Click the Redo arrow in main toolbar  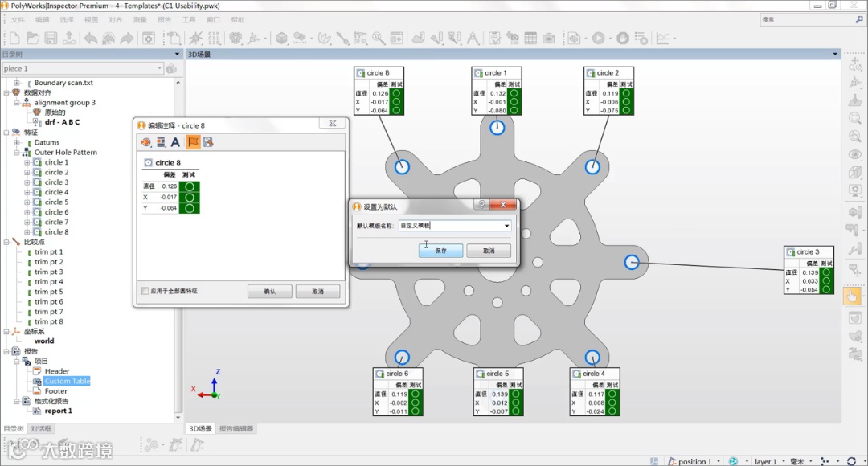click(x=127, y=39)
